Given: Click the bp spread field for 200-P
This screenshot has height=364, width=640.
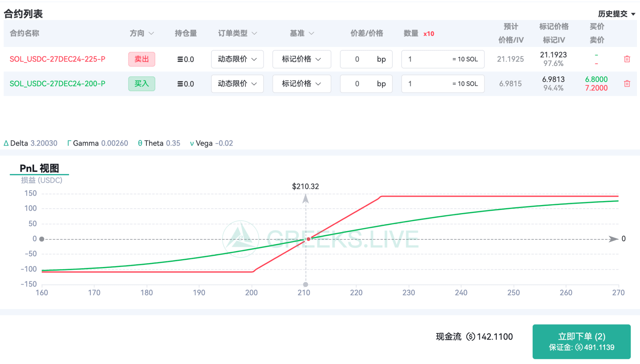Looking at the screenshot, I should (366, 84).
